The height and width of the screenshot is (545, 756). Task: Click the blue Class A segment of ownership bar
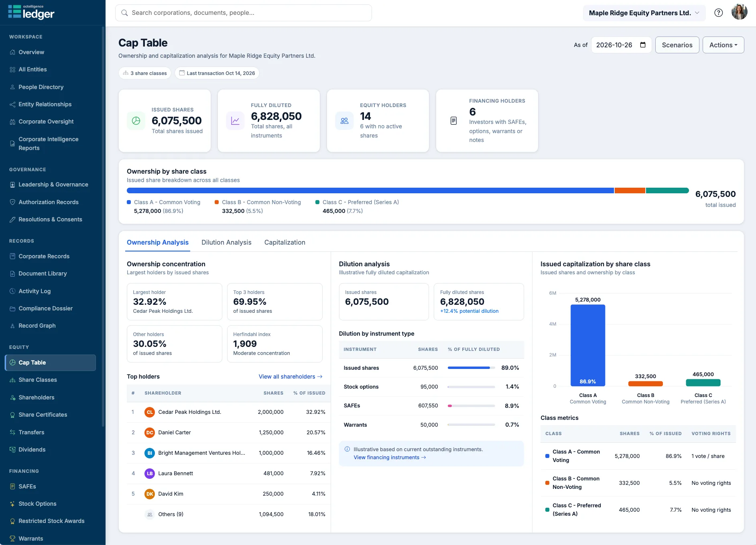[x=370, y=190]
